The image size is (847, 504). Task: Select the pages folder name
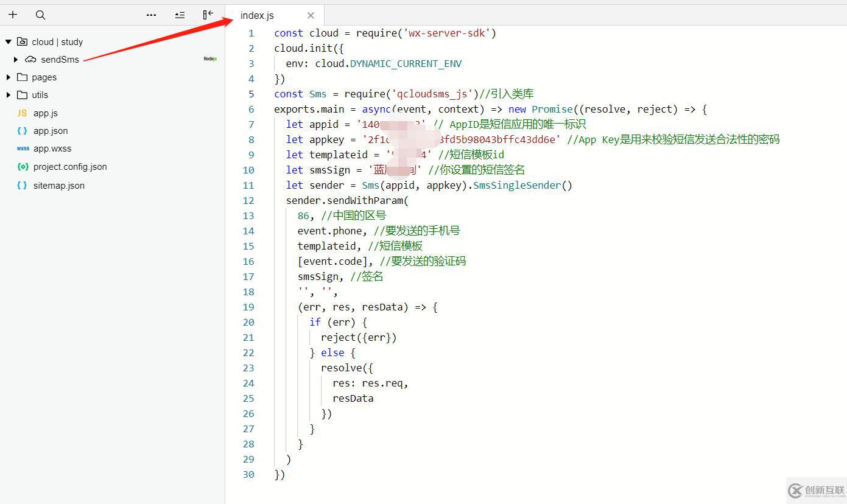44,77
